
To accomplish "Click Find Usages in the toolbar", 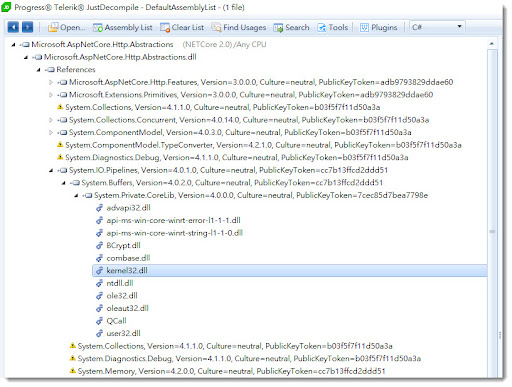I will (239, 27).
